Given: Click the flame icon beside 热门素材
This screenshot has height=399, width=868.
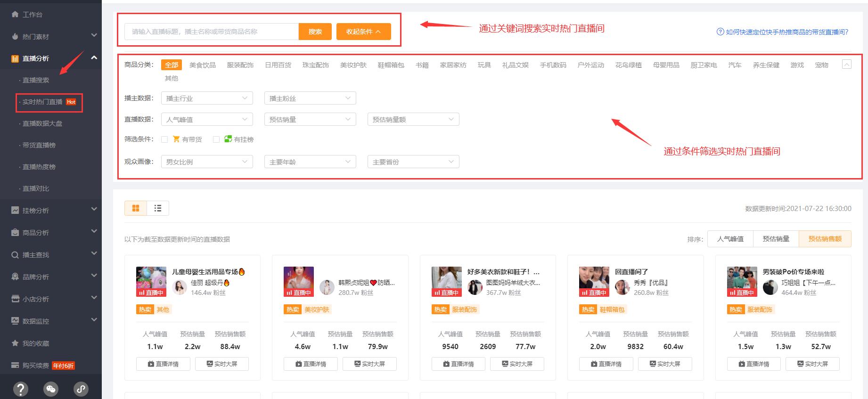Looking at the screenshot, I should click(15, 36).
